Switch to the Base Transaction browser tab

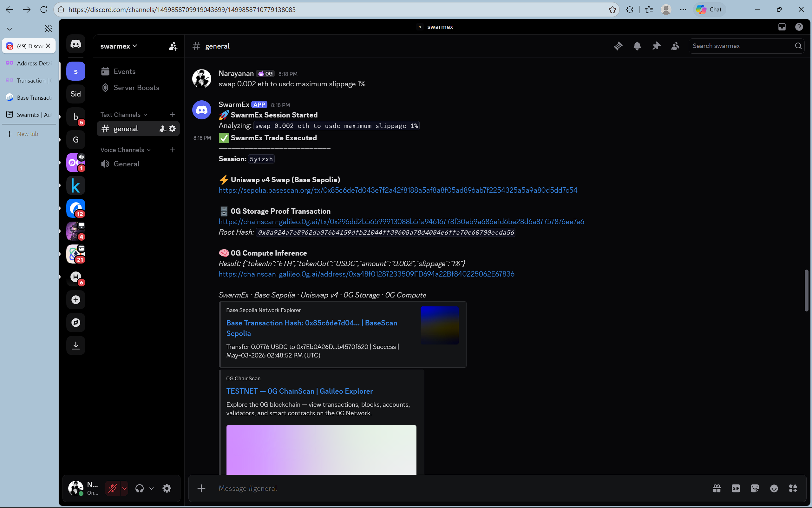[x=29, y=97]
